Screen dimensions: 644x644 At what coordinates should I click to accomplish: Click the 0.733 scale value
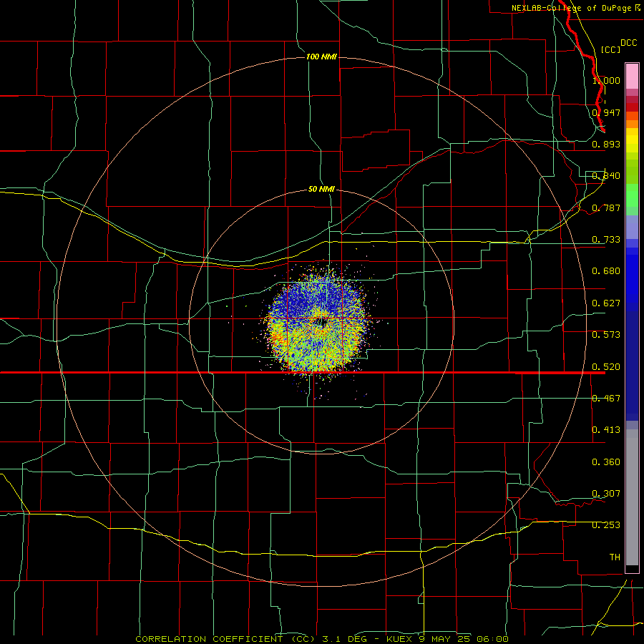point(606,239)
